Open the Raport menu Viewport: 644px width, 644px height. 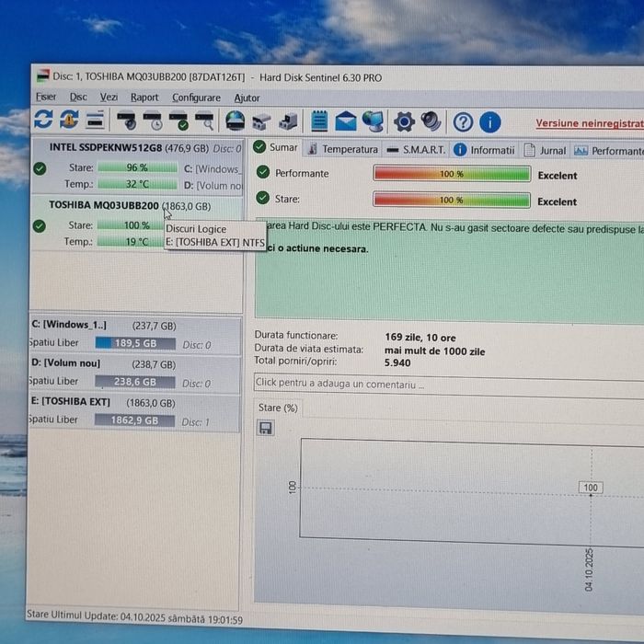(x=144, y=98)
